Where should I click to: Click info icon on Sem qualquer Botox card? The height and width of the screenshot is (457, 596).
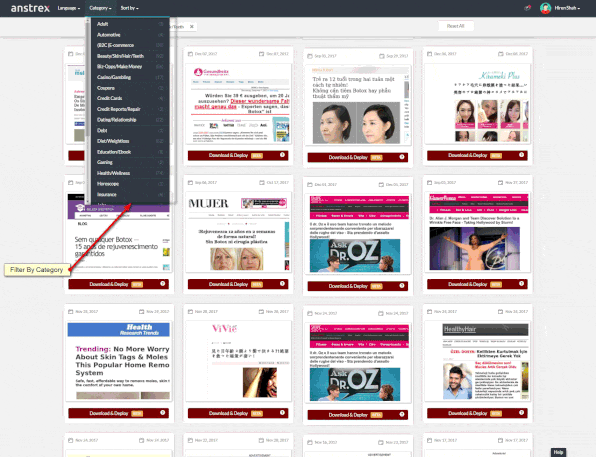click(163, 283)
